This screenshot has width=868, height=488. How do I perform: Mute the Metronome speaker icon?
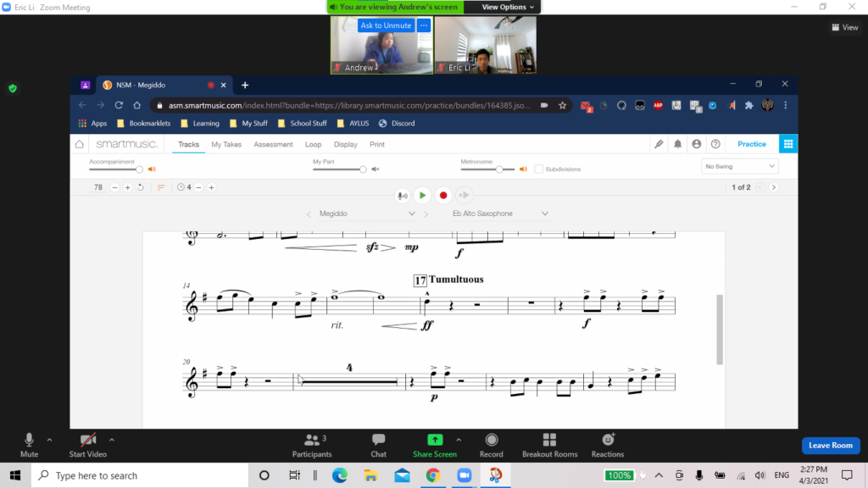coord(523,169)
